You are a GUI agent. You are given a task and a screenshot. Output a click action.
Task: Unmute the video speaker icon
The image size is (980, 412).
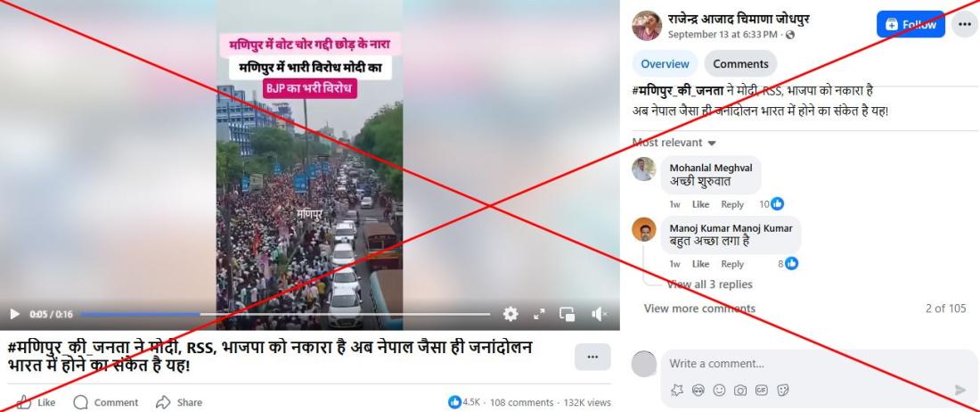600,314
